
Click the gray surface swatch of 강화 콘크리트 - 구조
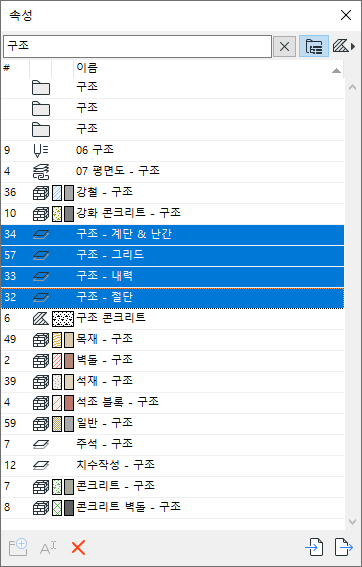click(69, 214)
